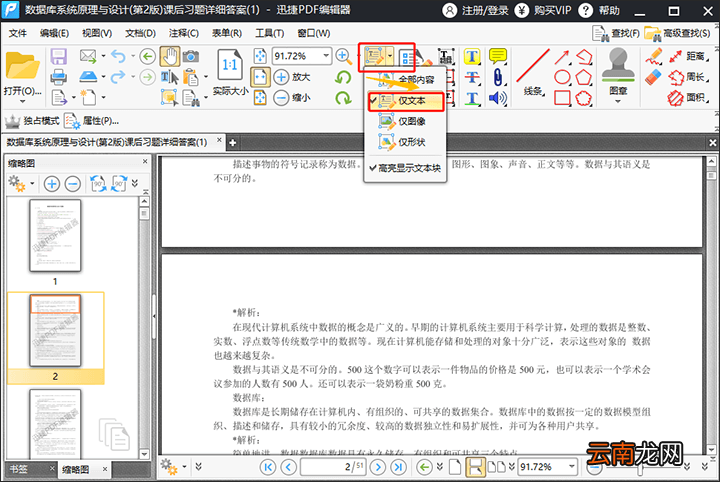Select the rectangle shape tool

click(x=562, y=98)
